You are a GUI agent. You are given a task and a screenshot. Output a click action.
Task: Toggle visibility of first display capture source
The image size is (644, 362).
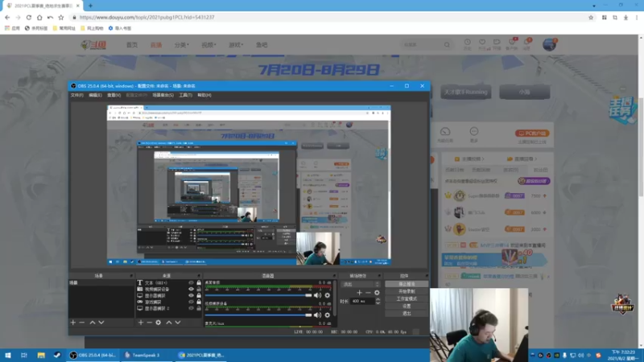tap(191, 295)
